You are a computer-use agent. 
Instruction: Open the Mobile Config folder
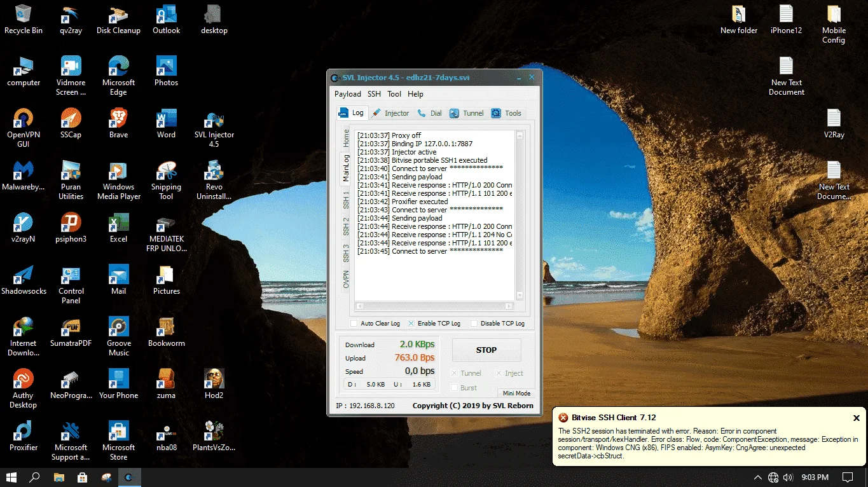coord(834,24)
